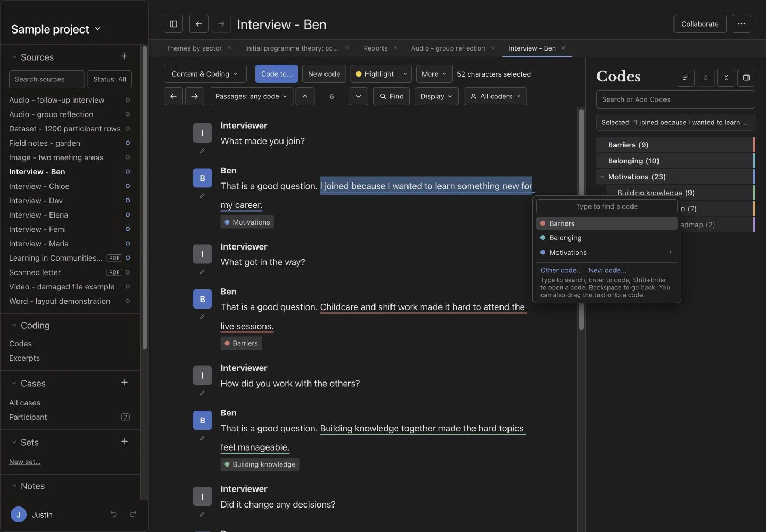The image size is (766, 532).
Task: Open the More dropdown menu
Action: coord(434,74)
